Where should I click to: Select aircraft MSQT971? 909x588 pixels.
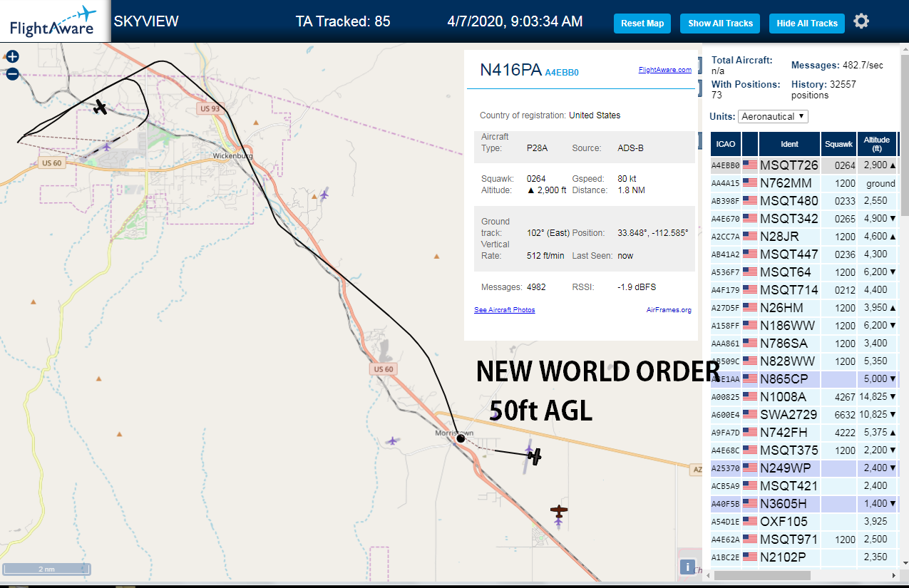pos(803,540)
